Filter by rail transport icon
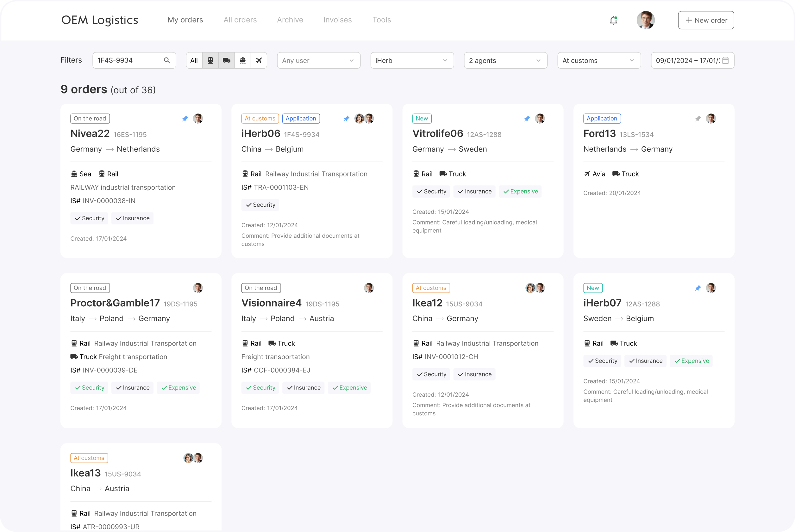The height and width of the screenshot is (532, 795). coord(210,60)
